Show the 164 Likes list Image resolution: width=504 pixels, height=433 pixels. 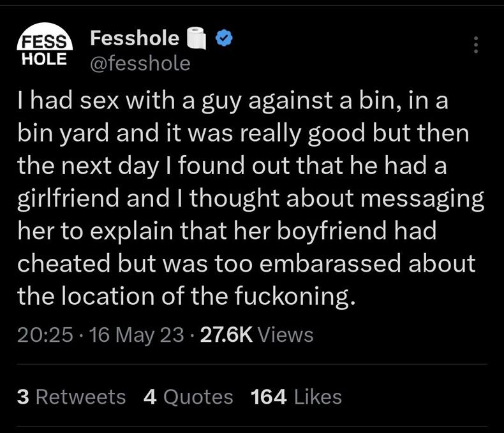tap(296, 397)
